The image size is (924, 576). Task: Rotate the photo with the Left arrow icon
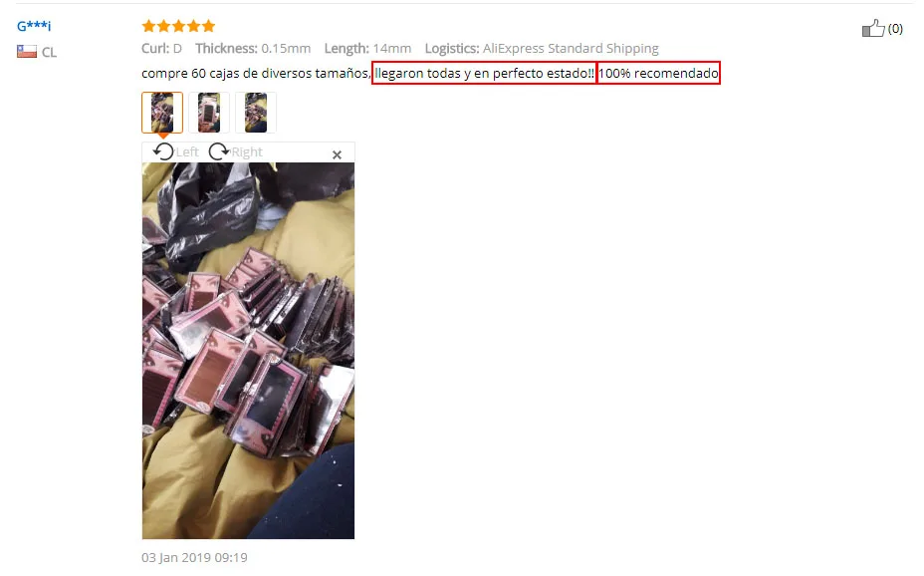click(x=163, y=152)
